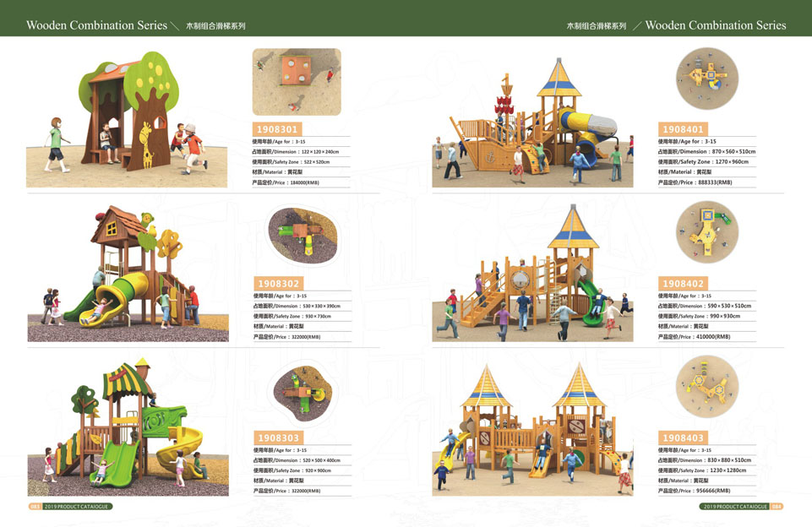Click the tree house playset image for 1908301
This screenshot has height=527, width=812.
(127, 119)
